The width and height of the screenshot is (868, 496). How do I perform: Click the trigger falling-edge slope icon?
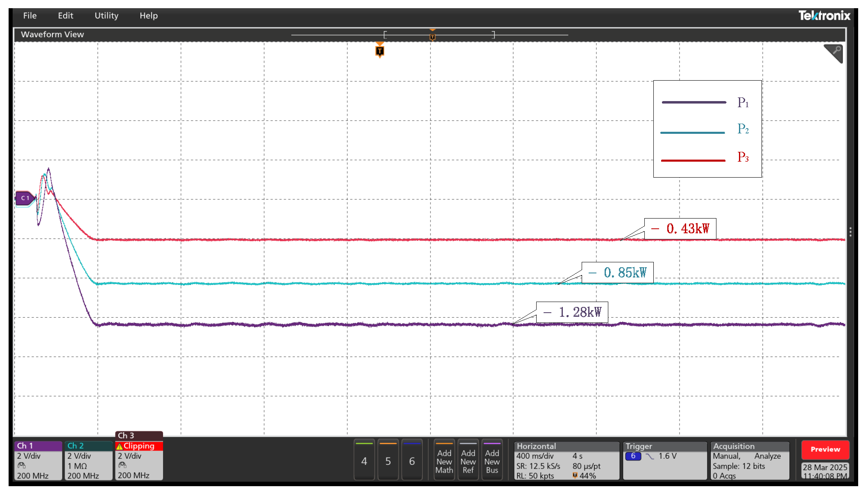[x=650, y=456]
